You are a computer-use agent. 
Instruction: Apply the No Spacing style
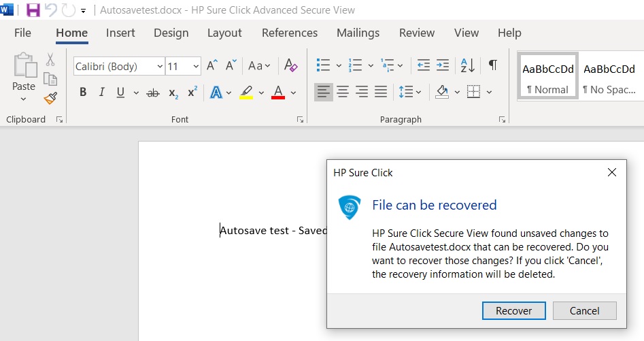(609, 76)
